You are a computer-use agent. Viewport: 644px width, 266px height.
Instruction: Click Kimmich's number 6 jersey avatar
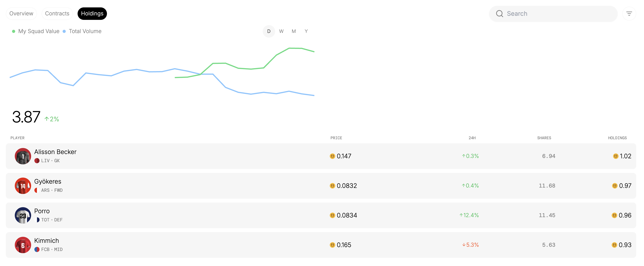[x=23, y=245]
